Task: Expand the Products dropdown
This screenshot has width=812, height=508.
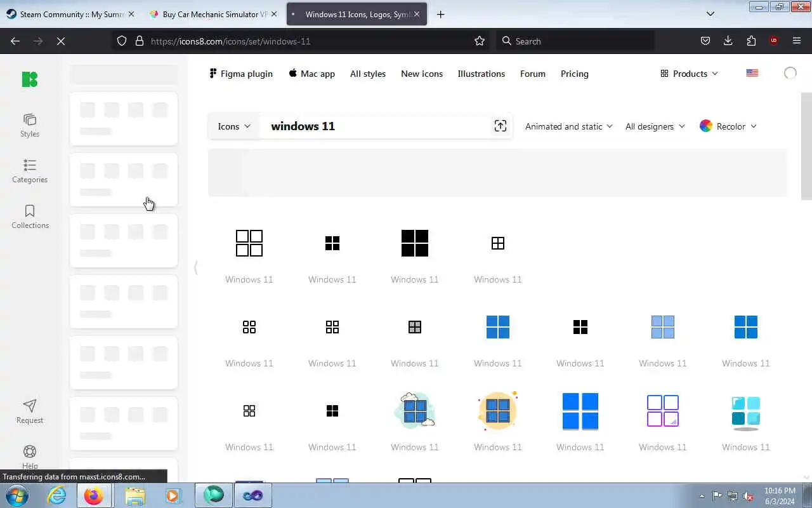Action: click(x=690, y=74)
